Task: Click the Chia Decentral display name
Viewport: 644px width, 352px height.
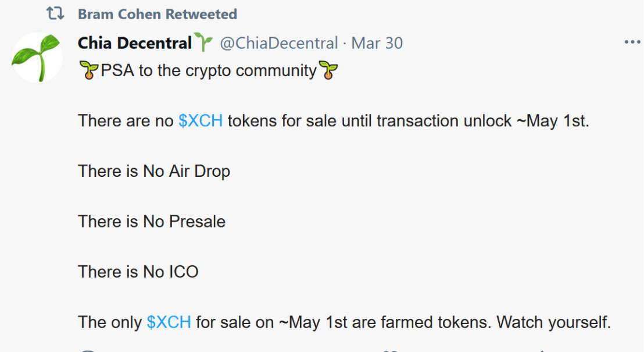Action: (135, 43)
